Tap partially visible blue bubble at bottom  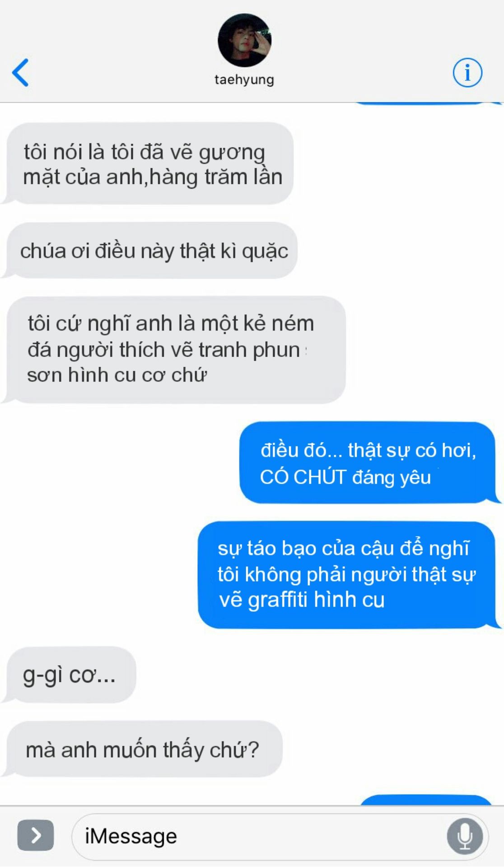425,800
